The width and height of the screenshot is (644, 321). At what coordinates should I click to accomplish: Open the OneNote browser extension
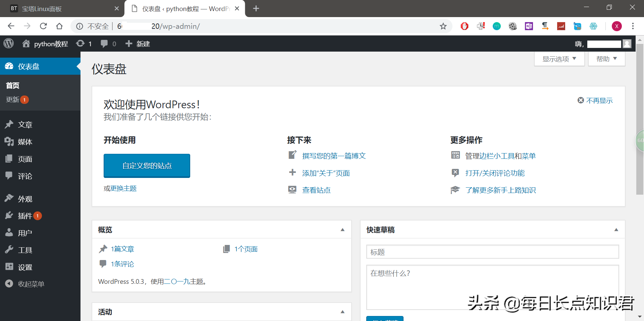(529, 26)
